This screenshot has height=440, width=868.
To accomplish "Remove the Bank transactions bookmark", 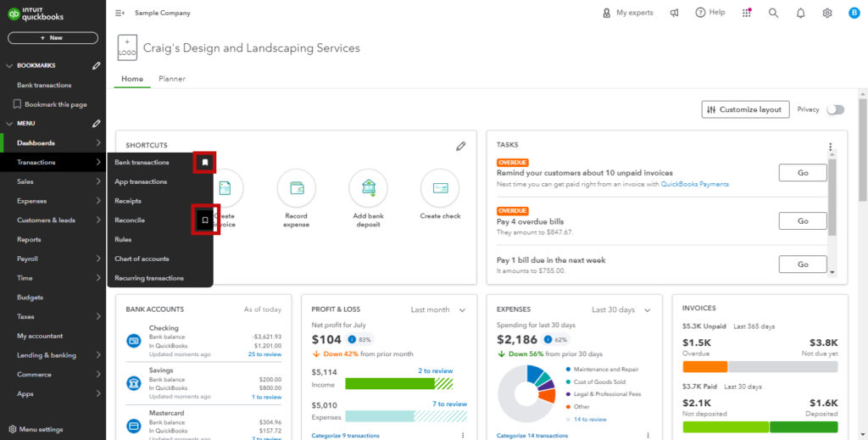I will click(204, 162).
